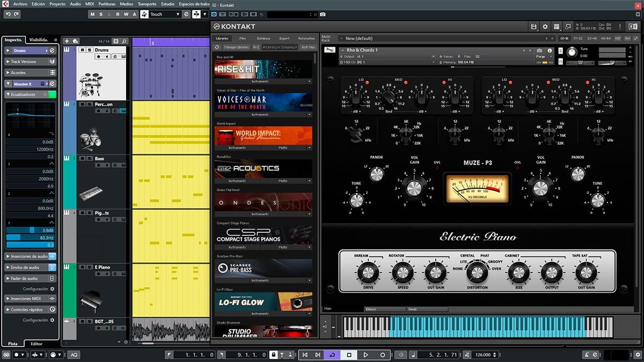The height and width of the screenshot is (362, 644).
Task: Click the DISTORTION selector knob
Action: pyautogui.click(x=477, y=274)
